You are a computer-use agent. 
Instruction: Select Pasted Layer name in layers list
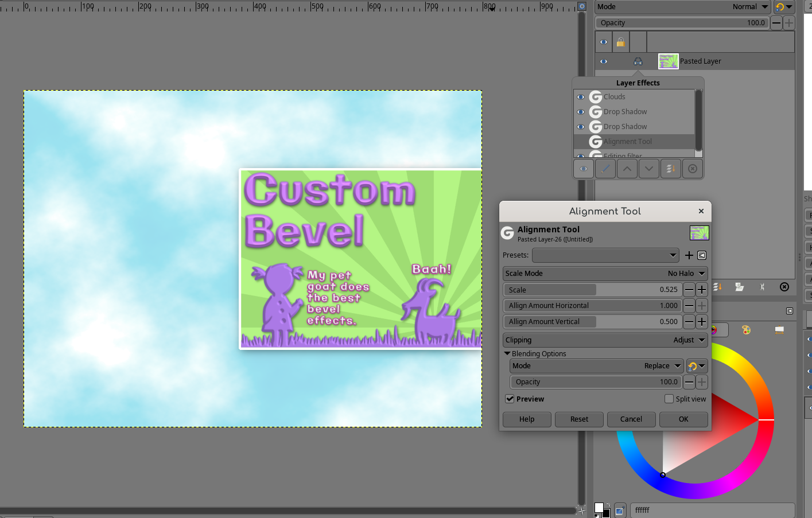(x=701, y=61)
